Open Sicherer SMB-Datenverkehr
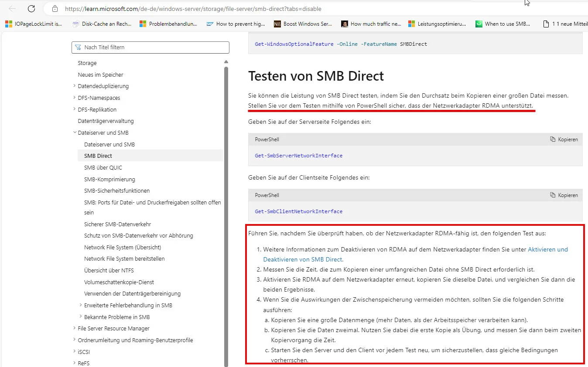The height and width of the screenshot is (367, 588). pos(117,224)
